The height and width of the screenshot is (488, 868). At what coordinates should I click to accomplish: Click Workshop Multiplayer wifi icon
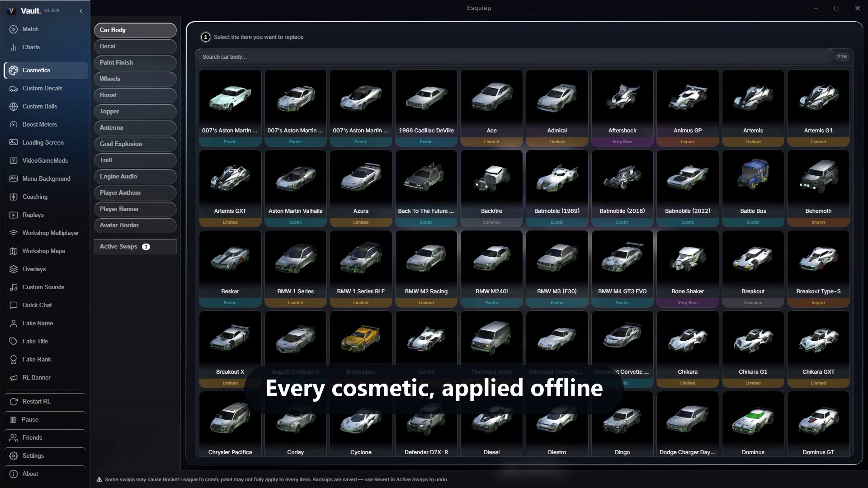[14, 233]
